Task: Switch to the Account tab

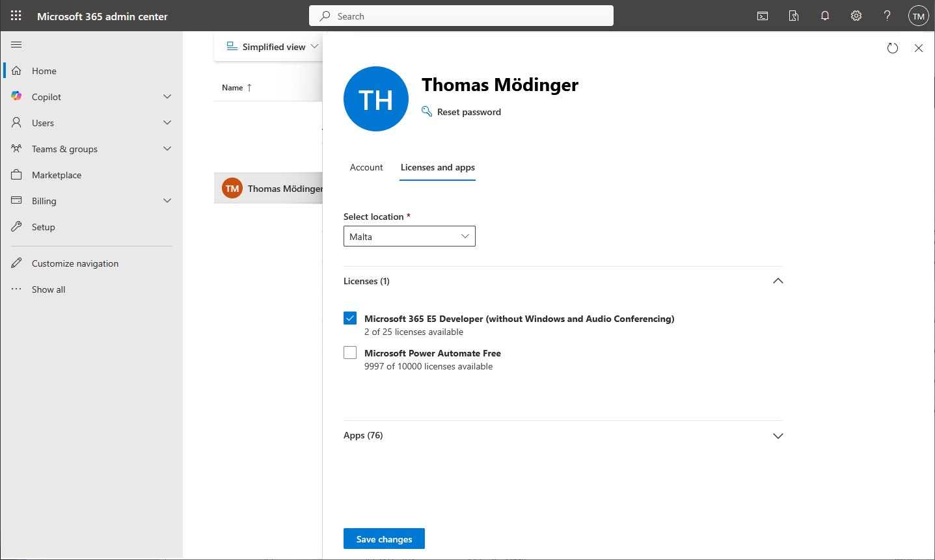Action: (x=366, y=167)
